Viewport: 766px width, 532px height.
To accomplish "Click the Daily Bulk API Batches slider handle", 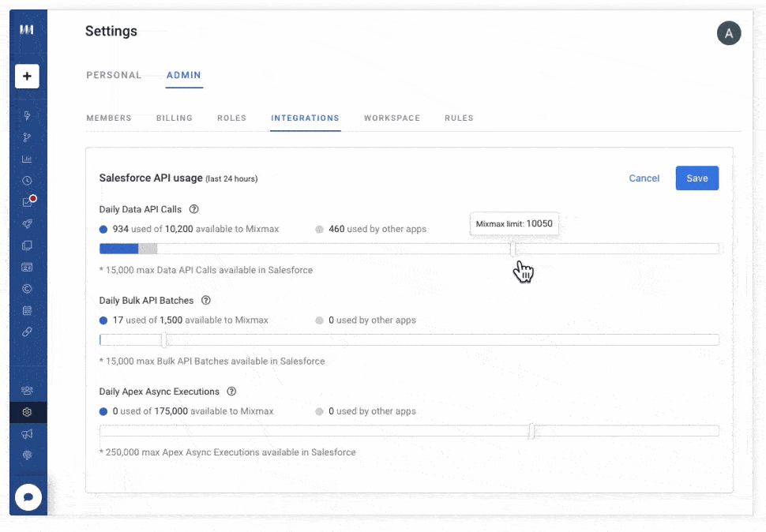I will click(x=164, y=339).
